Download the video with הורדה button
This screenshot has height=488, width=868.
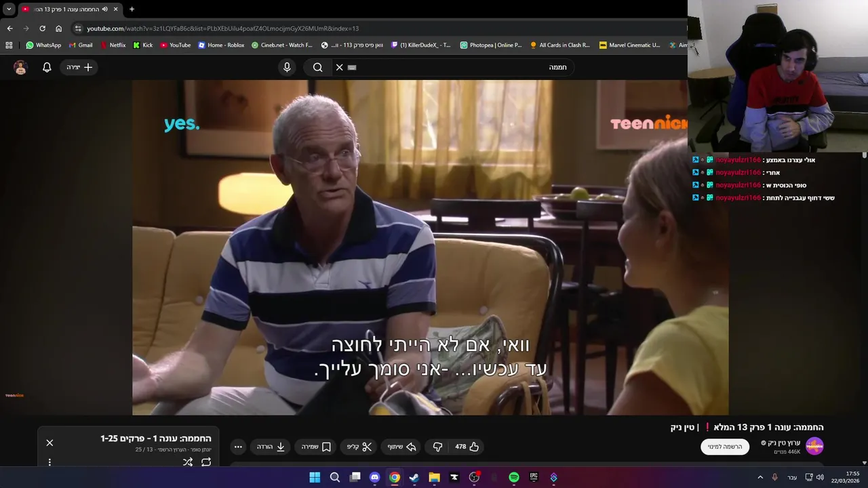[x=271, y=447]
